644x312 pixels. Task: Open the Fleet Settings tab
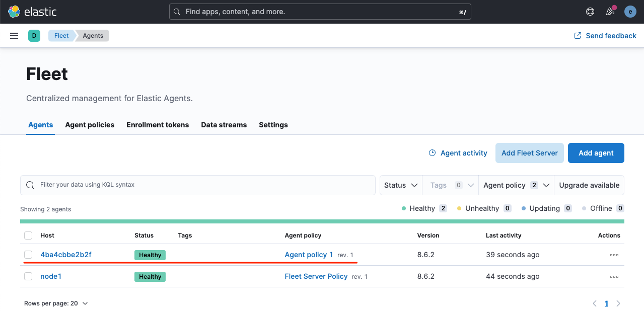point(273,125)
